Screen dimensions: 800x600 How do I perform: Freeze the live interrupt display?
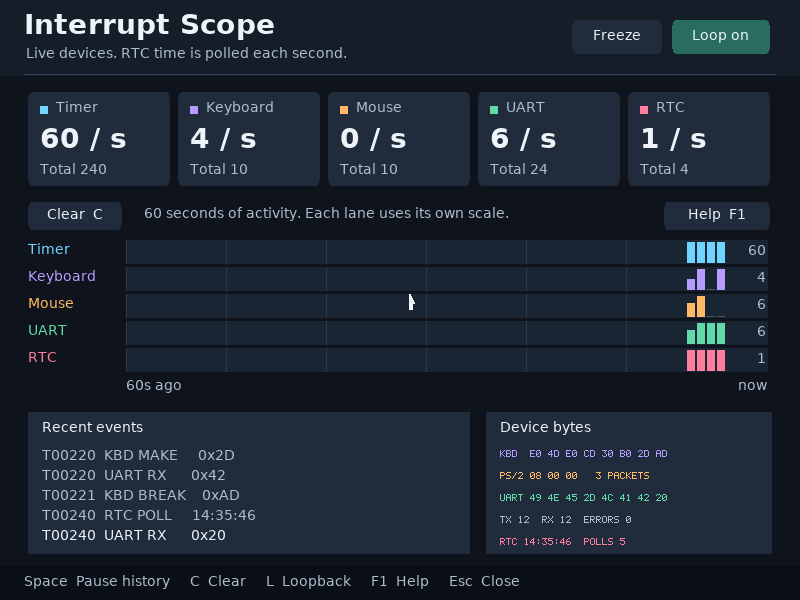point(616,37)
